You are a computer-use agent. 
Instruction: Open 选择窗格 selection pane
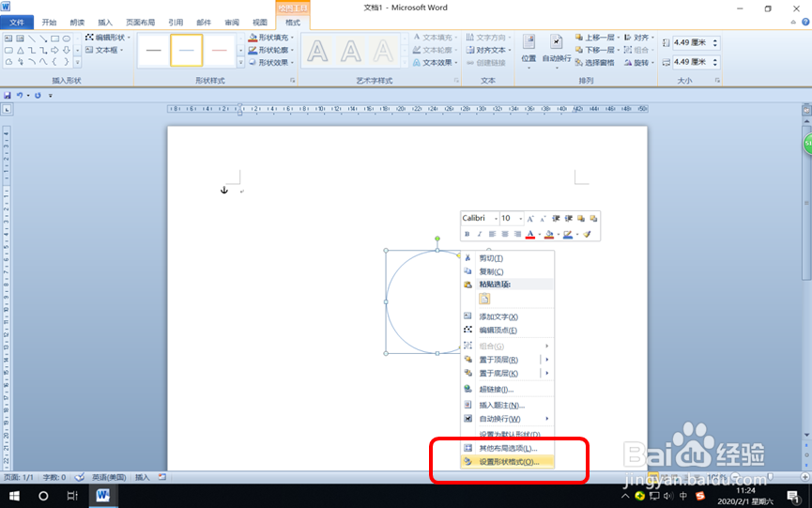(594, 63)
